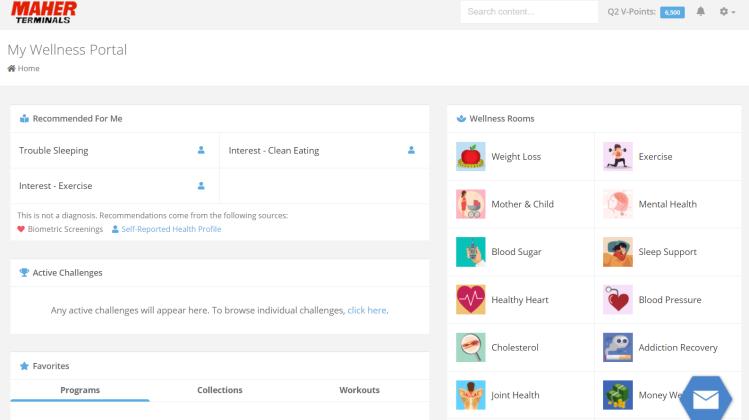Switch to the Workouts tab

coord(359,390)
